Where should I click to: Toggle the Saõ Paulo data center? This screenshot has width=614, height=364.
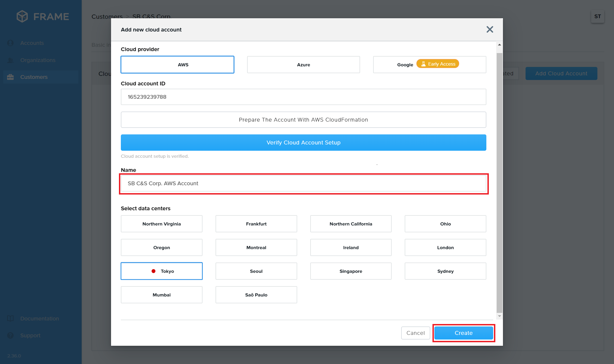tap(256, 295)
